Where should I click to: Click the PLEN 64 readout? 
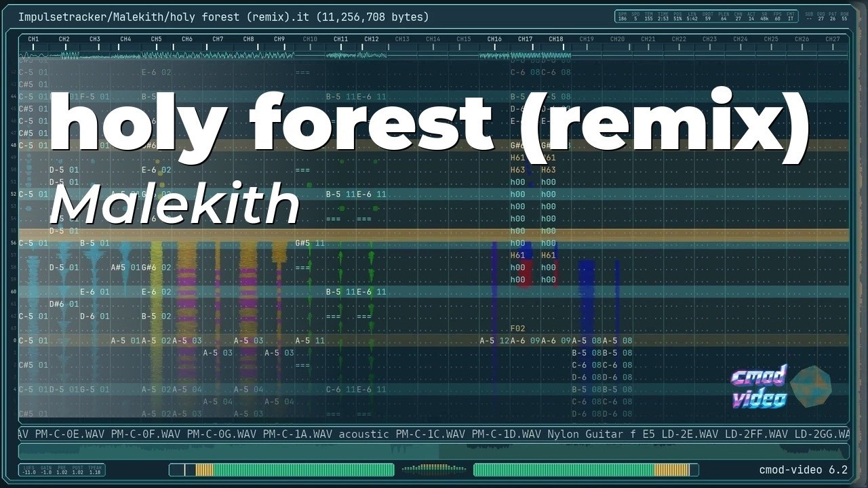tap(724, 16)
